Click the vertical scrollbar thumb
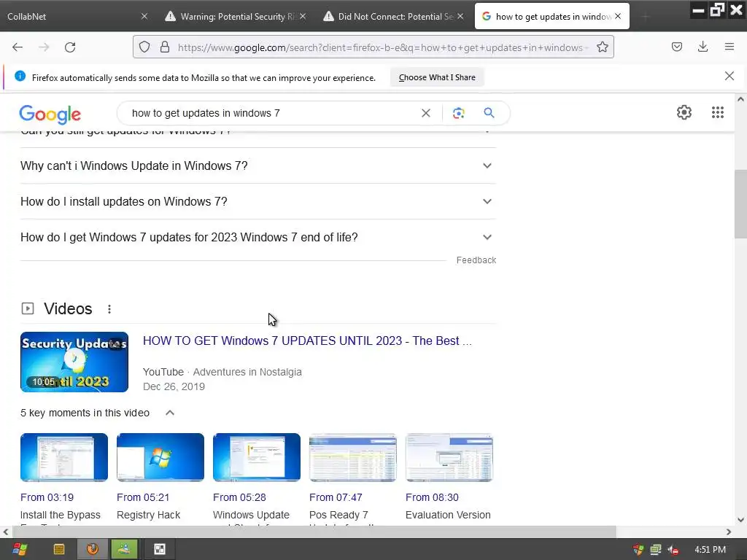The width and height of the screenshot is (747, 560). [740, 204]
